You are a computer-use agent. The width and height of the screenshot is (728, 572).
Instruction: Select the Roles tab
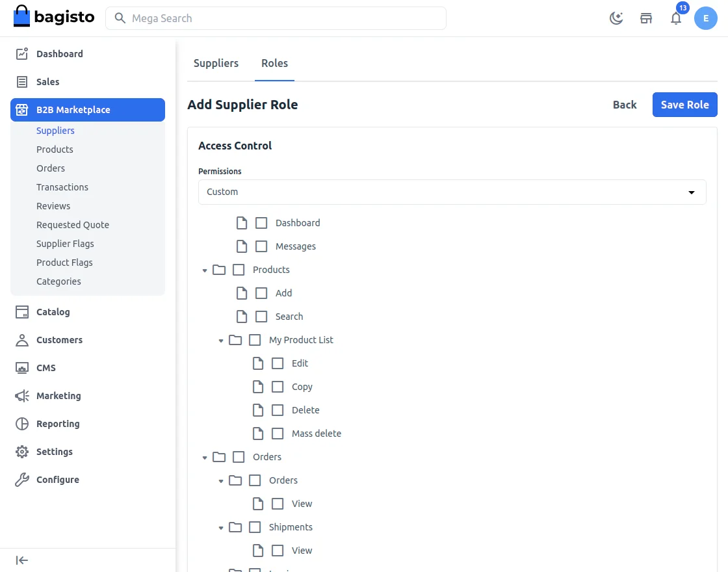[274, 63]
